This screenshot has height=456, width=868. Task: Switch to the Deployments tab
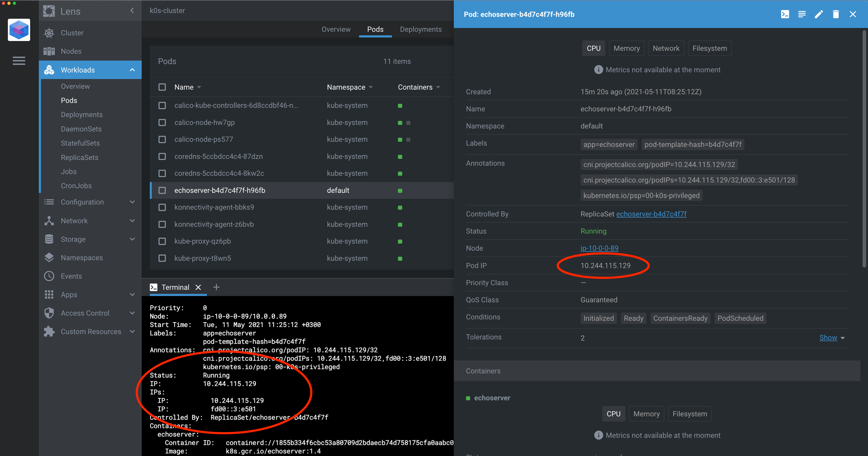coord(420,29)
